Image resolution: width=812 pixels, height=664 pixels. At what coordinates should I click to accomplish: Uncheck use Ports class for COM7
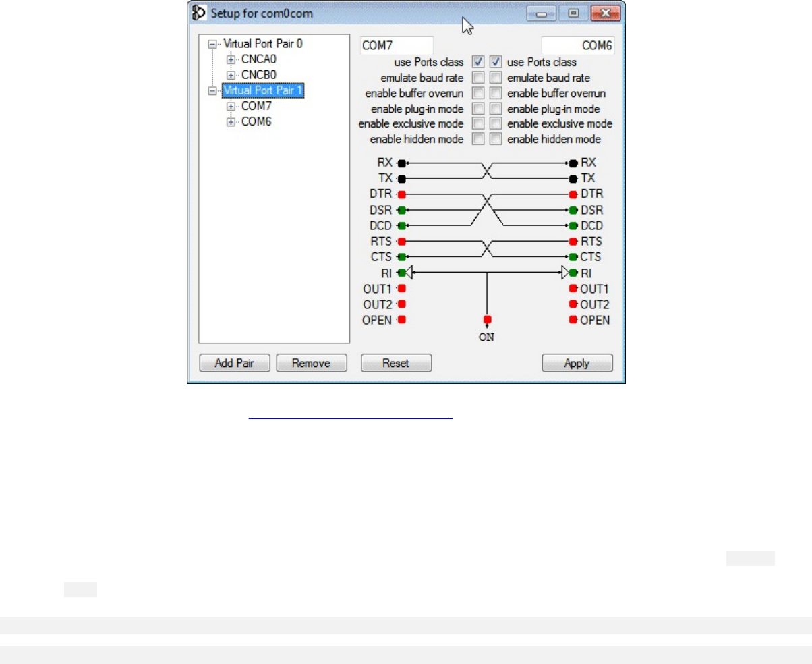click(x=478, y=62)
